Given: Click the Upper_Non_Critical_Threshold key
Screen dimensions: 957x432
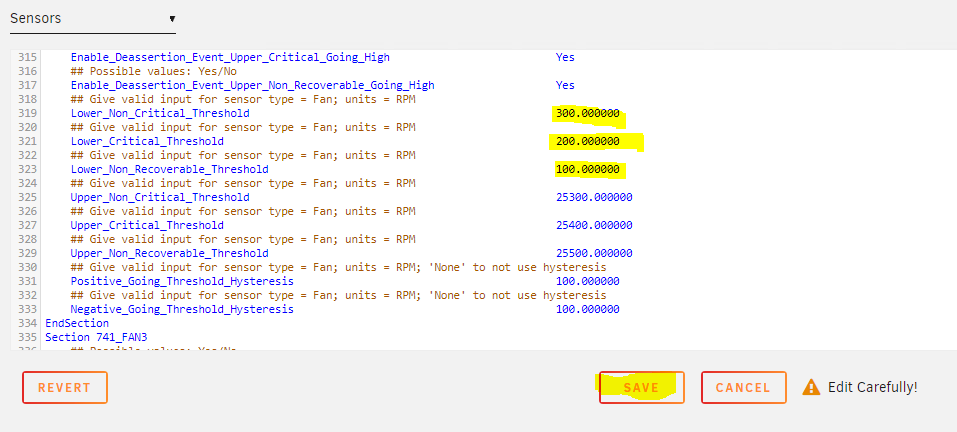Looking at the screenshot, I should click(x=160, y=197).
